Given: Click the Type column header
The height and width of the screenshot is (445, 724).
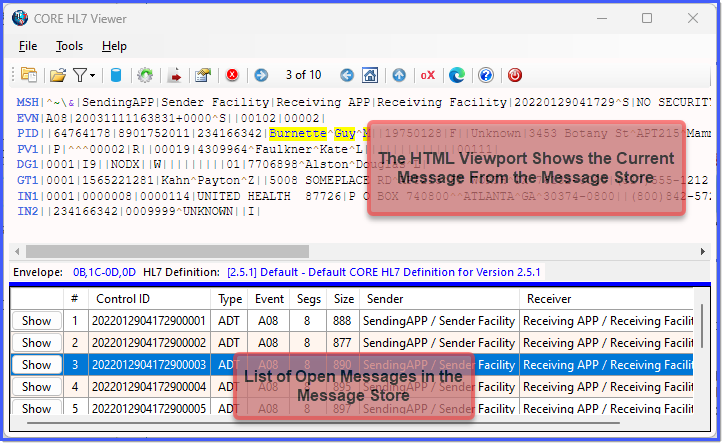Looking at the screenshot, I should 229,299.
